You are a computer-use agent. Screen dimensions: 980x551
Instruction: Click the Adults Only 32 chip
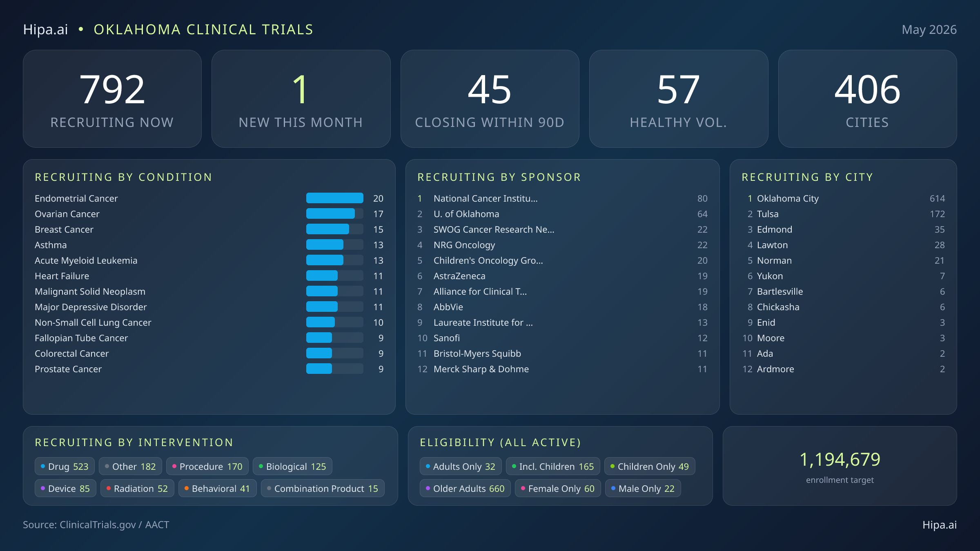coord(461,467)
